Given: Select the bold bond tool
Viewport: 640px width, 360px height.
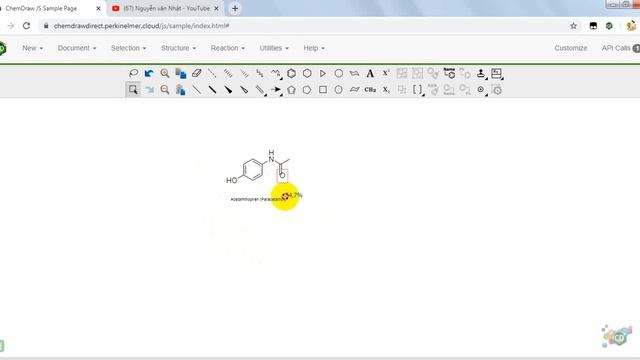Looking at the screenshot, I should [x=212, y=90].
